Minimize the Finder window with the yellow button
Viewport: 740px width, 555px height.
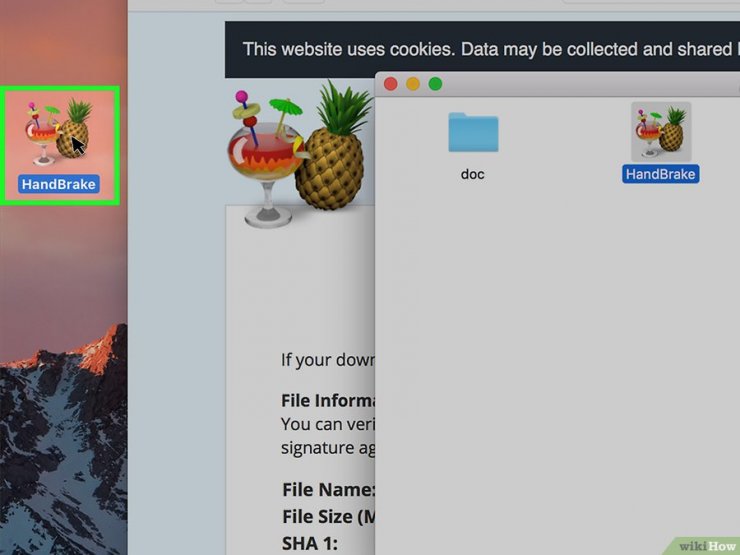pos(413,84)
